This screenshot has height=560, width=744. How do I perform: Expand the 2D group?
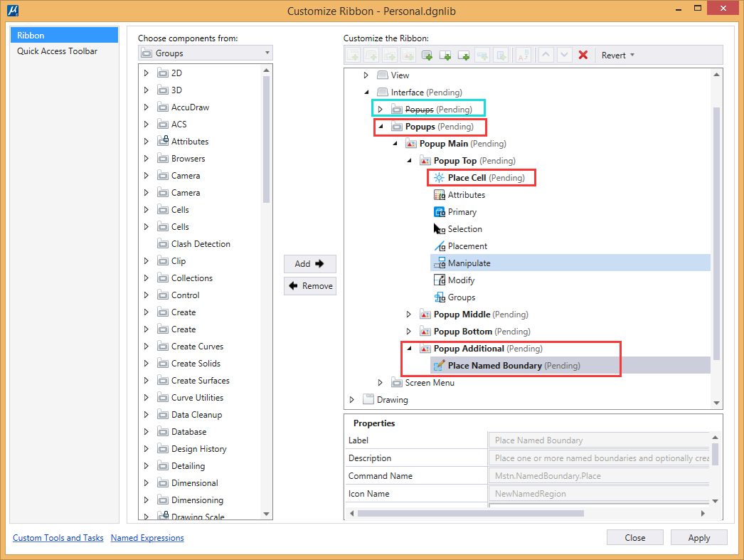click(x=146, y=73)
